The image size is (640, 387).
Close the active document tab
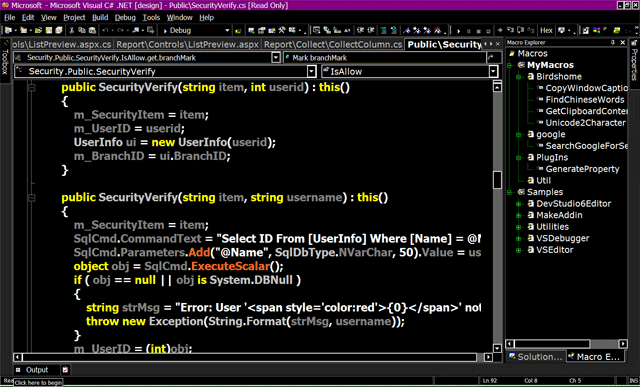[x=498, y=44]
